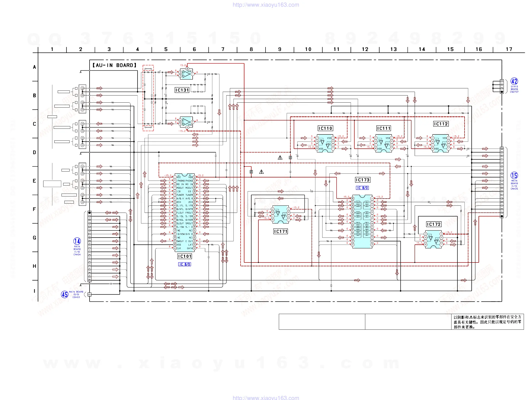This screenshot has width=532, height=400.
Task: Select the IC110 label
Action: pyautogui.click(x=325, y=129)
